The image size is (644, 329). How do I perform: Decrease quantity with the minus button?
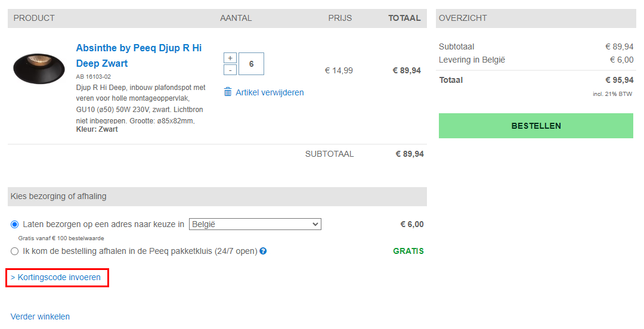tap(230, 70)
